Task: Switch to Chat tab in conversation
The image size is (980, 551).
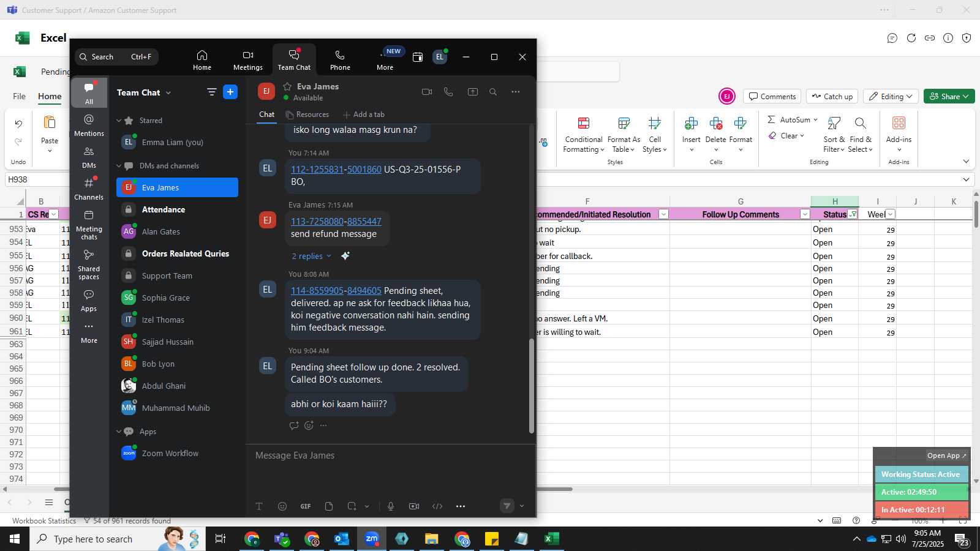Action: tap(266, 114)
